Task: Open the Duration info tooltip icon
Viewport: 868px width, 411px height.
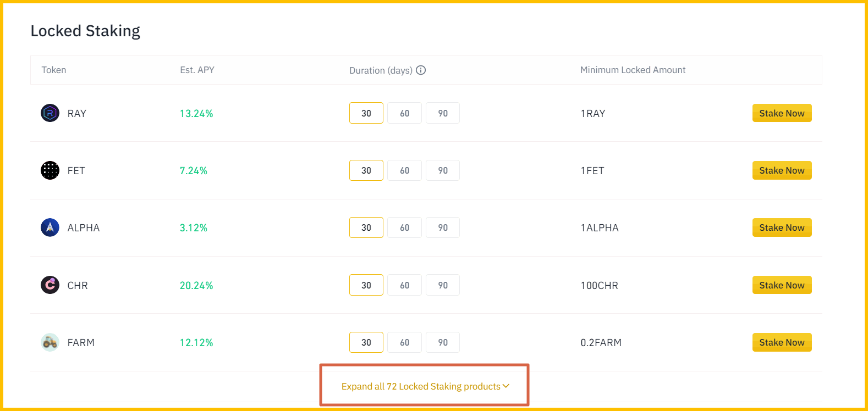Action: pos(421,70)
